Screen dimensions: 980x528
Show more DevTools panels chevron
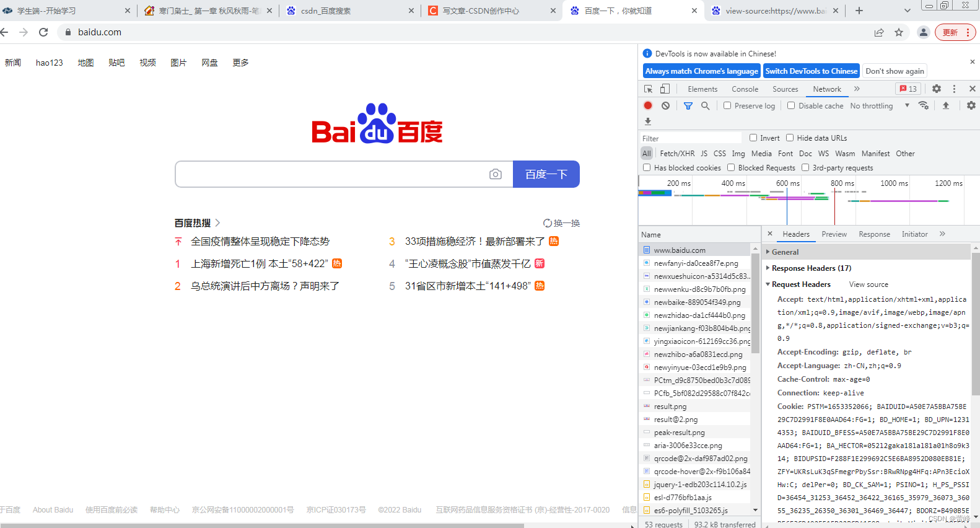[x=857, y=89]
